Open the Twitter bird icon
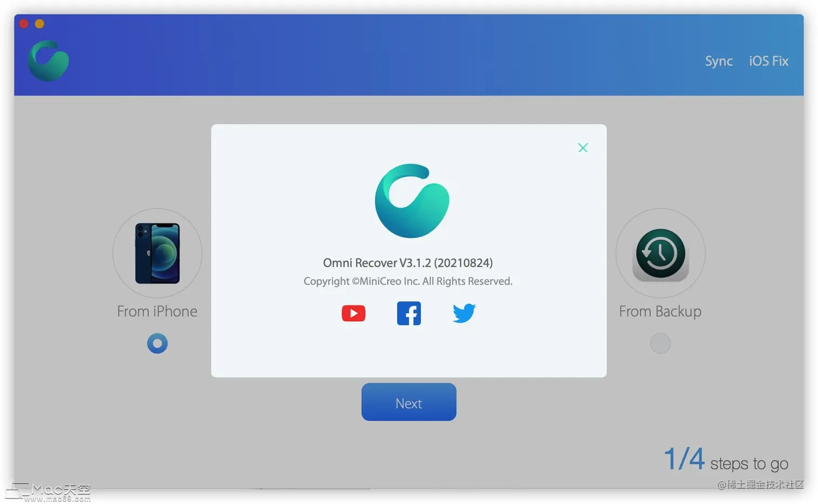This screenshot has width=818, height=504. click(464, 313)
